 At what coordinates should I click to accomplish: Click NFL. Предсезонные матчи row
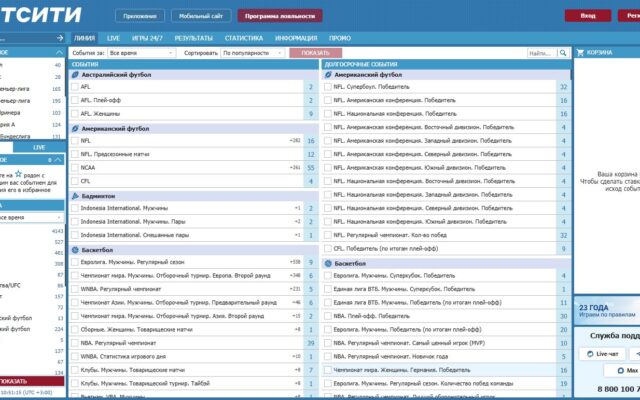tap(193, 154)
